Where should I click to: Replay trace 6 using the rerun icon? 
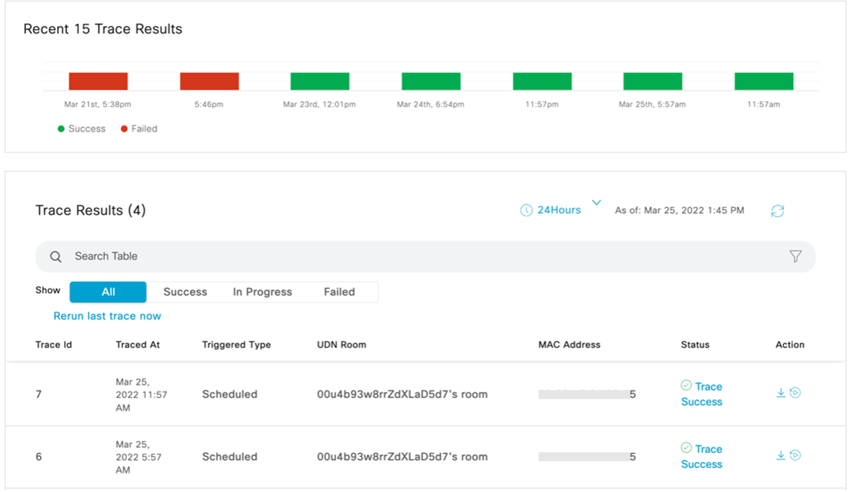click(x=795, y=455)
